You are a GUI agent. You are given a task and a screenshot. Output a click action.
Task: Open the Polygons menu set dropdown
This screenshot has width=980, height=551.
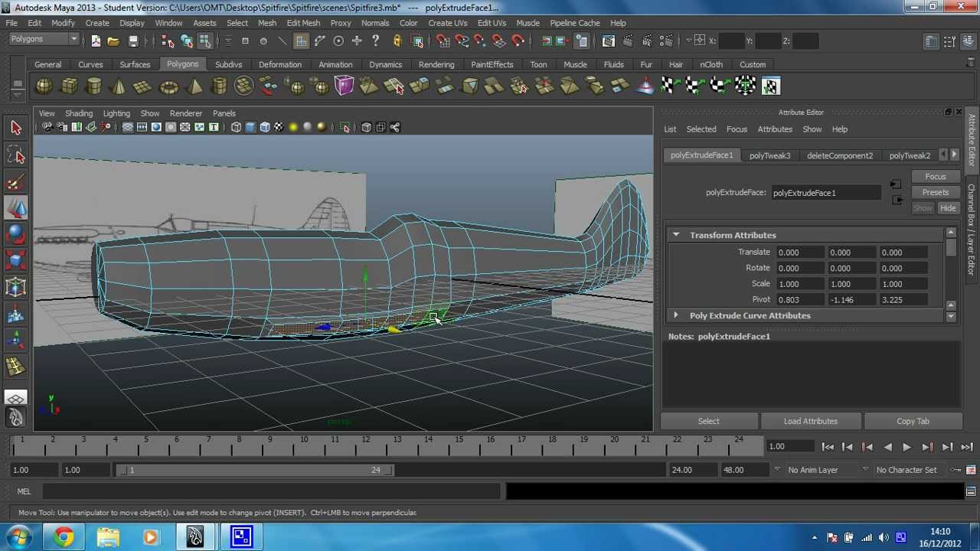click(x=44, y=39)
